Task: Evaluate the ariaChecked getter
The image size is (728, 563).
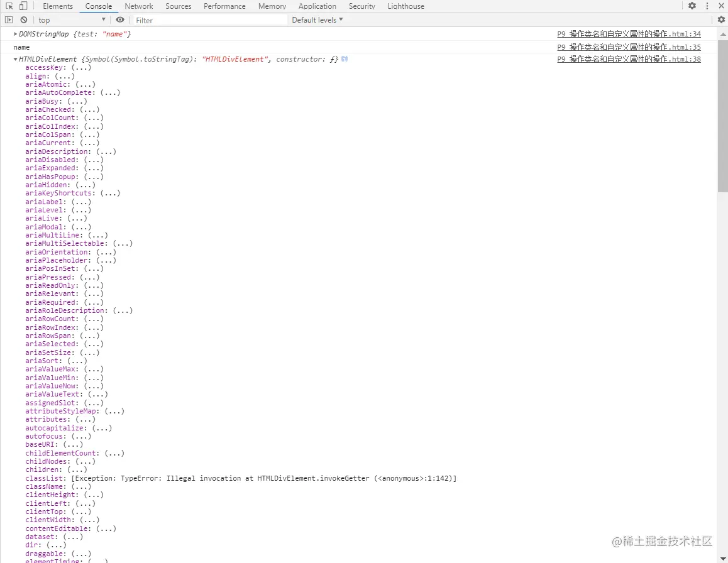Action: [90, 109]
